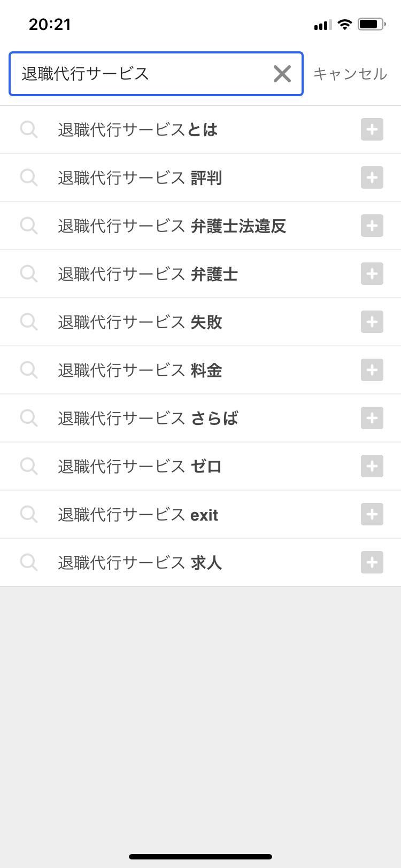Screen dimensions: 401x868
Task: Tap plus icon next to 料金 suggestion
Action: pyautogui.click(x=372, y=370)
